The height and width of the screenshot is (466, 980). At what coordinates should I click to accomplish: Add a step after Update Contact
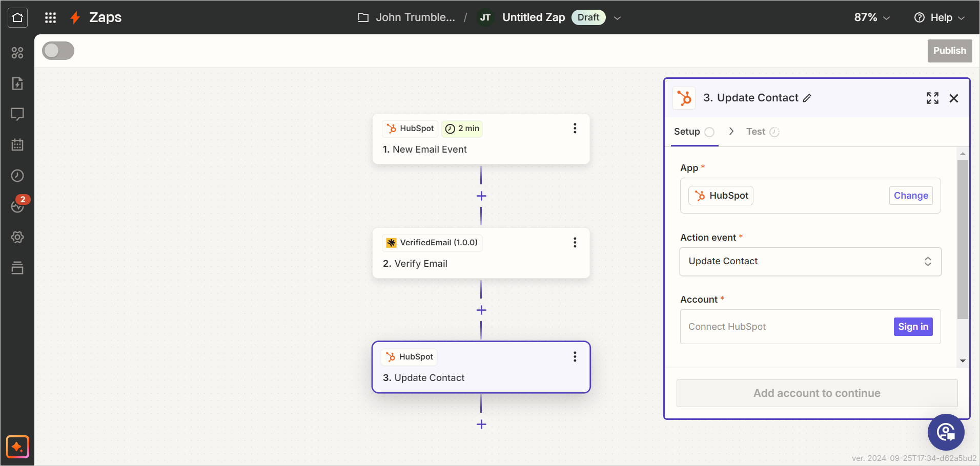[x=481, y=425]
